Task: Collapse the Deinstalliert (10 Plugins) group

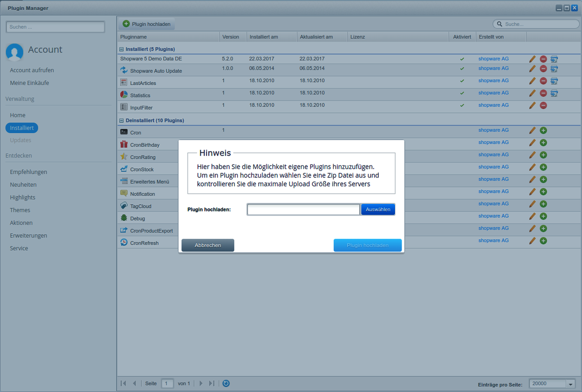Action: [x=121, y=121]
